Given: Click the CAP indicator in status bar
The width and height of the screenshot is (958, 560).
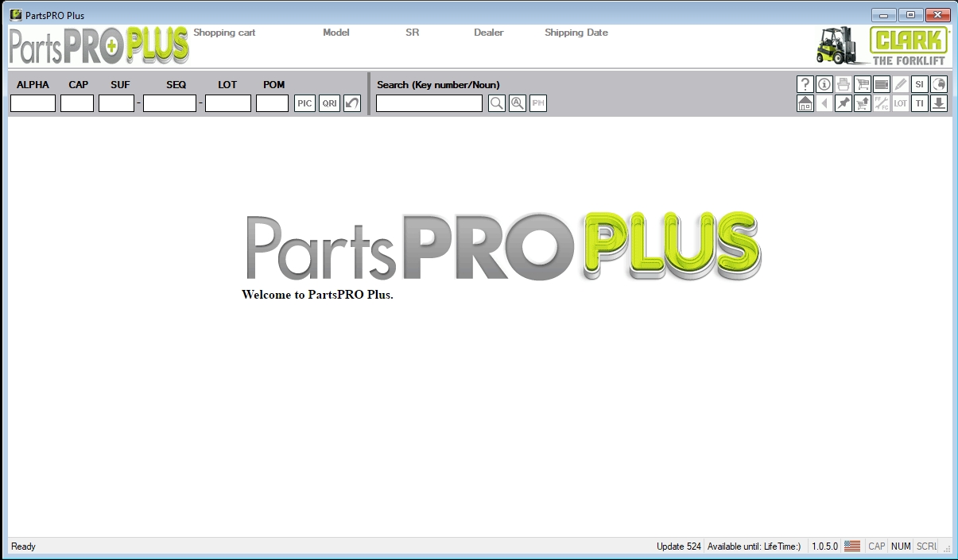Looking at the screenshot, I should [x=876, y=546].
